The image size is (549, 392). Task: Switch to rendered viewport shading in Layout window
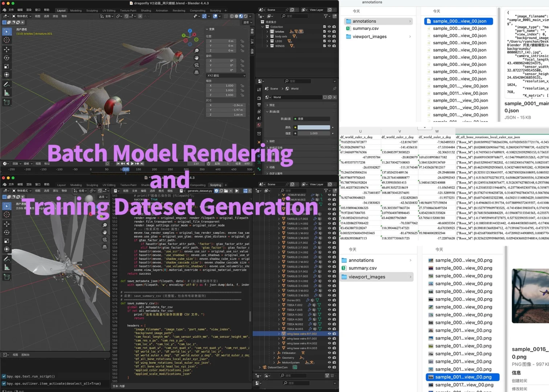245,16
